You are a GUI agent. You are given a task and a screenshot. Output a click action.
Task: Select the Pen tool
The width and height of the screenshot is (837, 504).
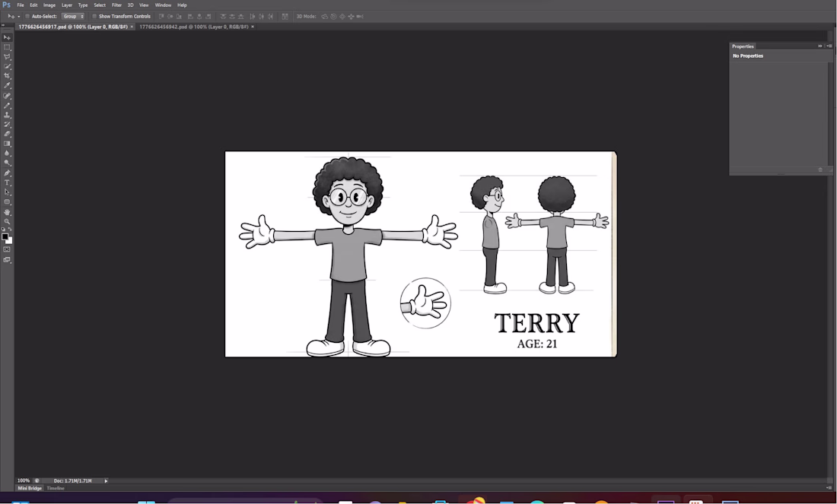coord(7,173)
